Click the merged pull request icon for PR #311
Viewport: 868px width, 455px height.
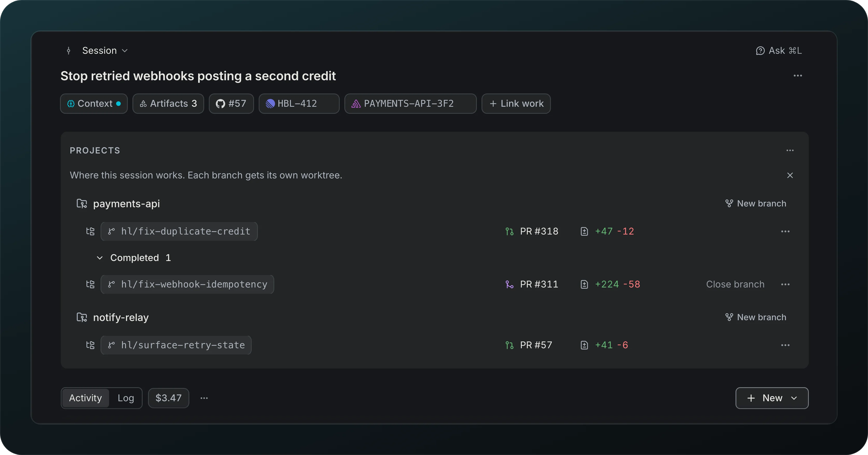click(510, 284)
